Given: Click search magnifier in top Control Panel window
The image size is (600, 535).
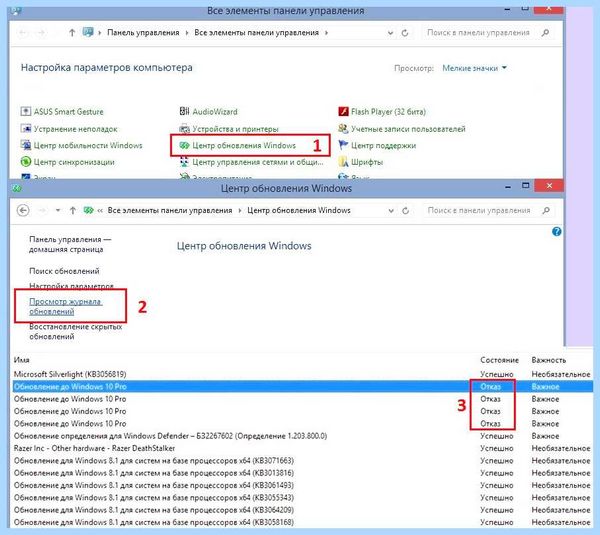Looking at the screenshot, I should (x=546, y=33).
